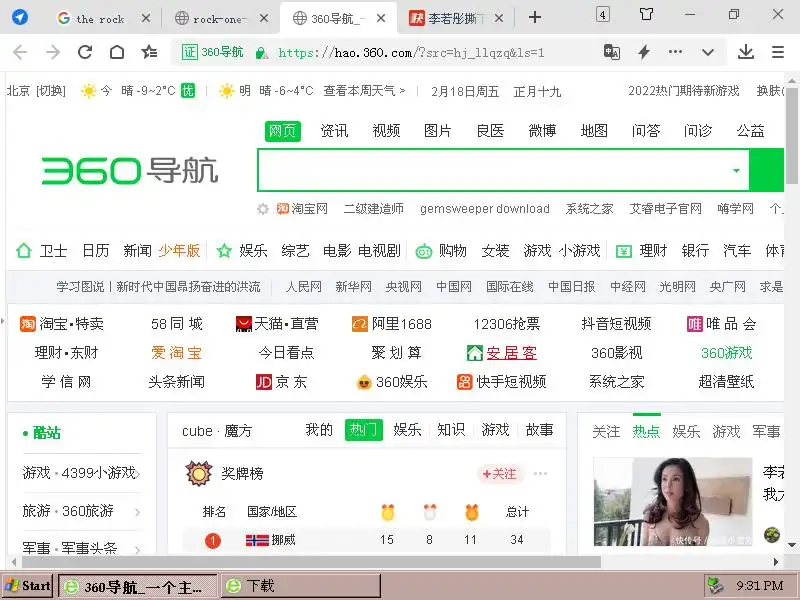Select the 热点 tab in news panel
800x600 pixels.
tap(646, 432)
